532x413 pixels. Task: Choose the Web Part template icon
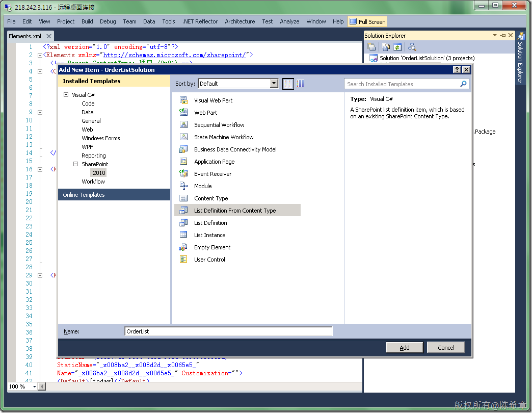[x=183, y=112]
